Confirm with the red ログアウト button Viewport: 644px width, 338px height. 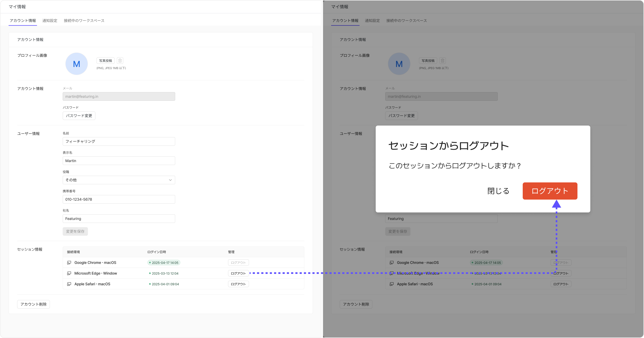pos(550,191)
